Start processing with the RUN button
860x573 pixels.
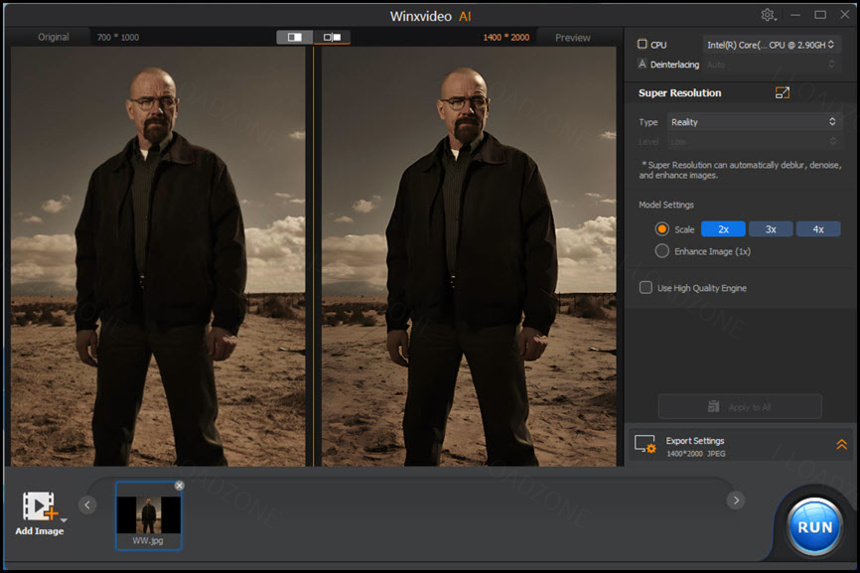pos(814,527)
